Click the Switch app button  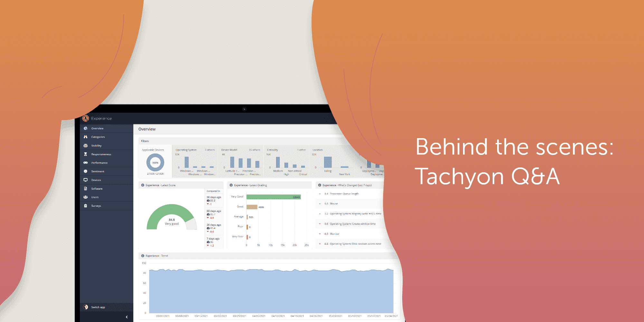tap(107, 307)
